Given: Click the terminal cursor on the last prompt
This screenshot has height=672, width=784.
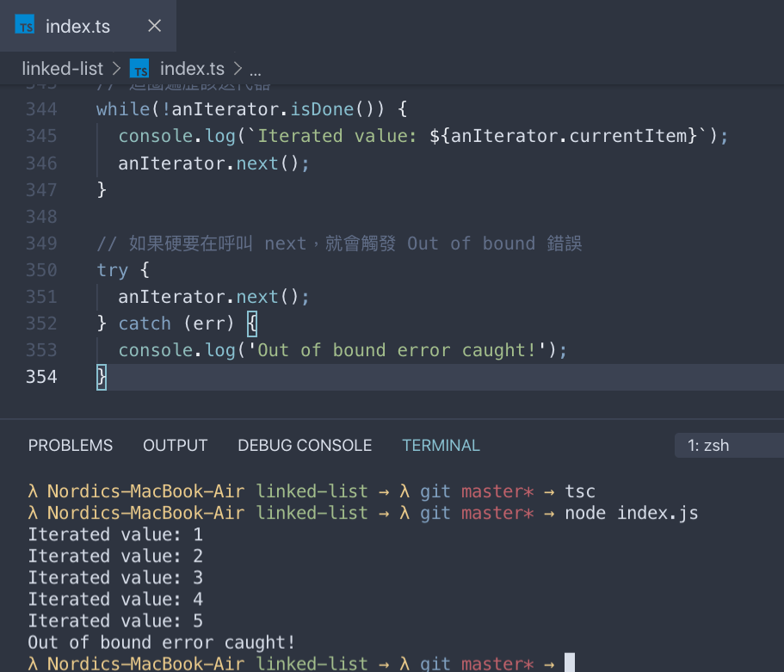Looking at the screenshot, I should (x=570, y=663).
